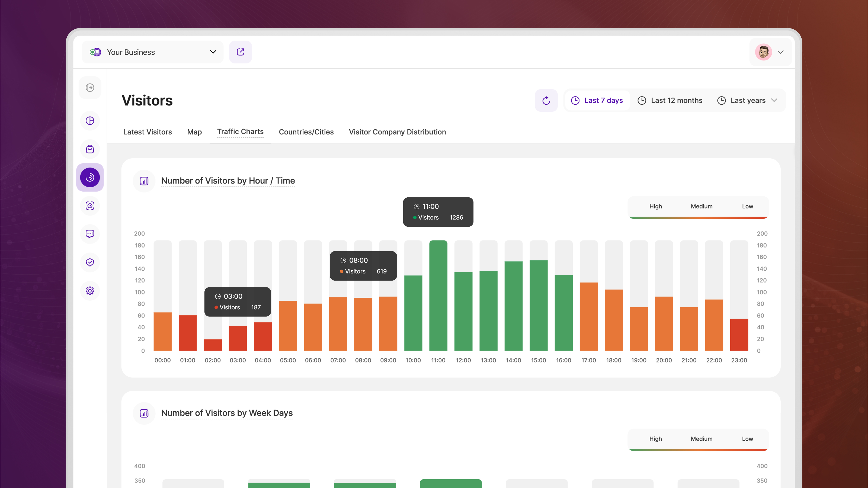Click the 20:00 axis label
This screenshot has height=488, width=868.
pyautogui.click(x=664, y=360)
